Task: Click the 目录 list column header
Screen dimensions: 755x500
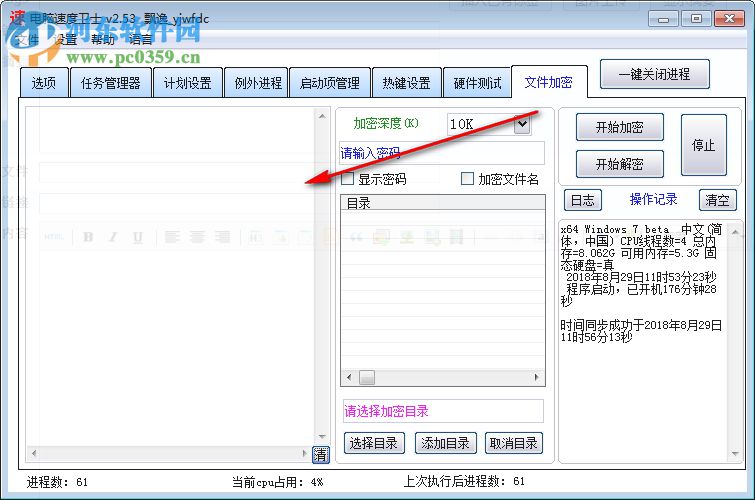Action: pos(443,203)
